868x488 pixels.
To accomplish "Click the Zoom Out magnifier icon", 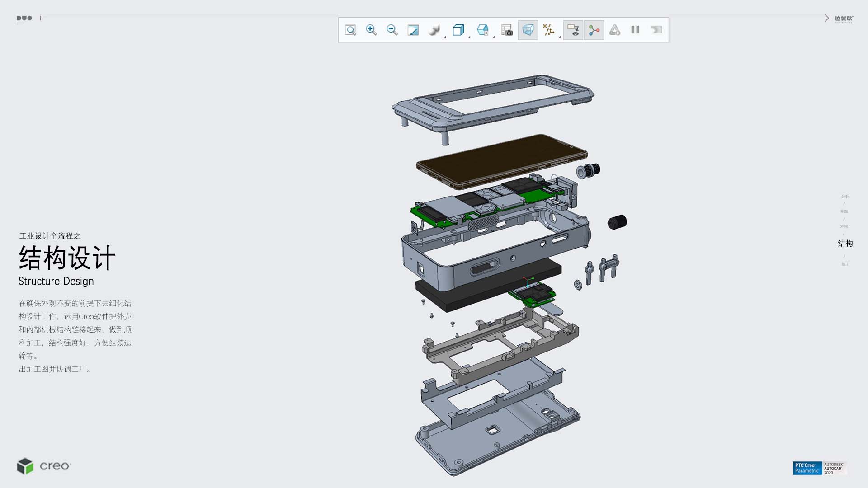I will (392, 30).
